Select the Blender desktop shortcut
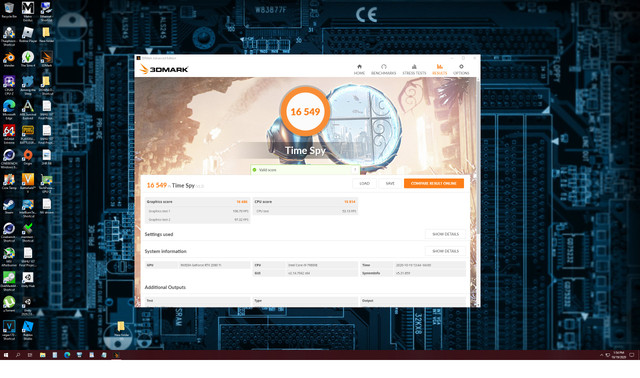The width and height of the screenshot is (640, 378). [x=9, y=59]
